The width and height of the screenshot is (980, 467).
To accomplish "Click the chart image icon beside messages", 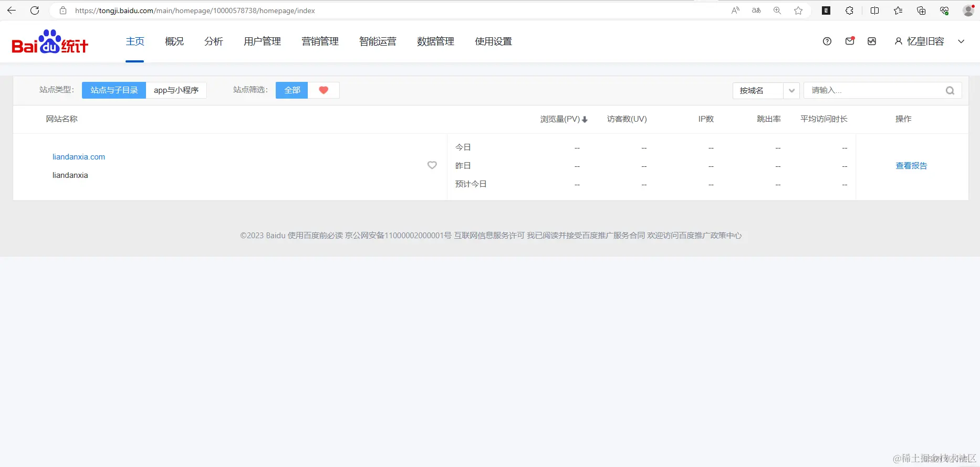I will click(x=872, y=41).
